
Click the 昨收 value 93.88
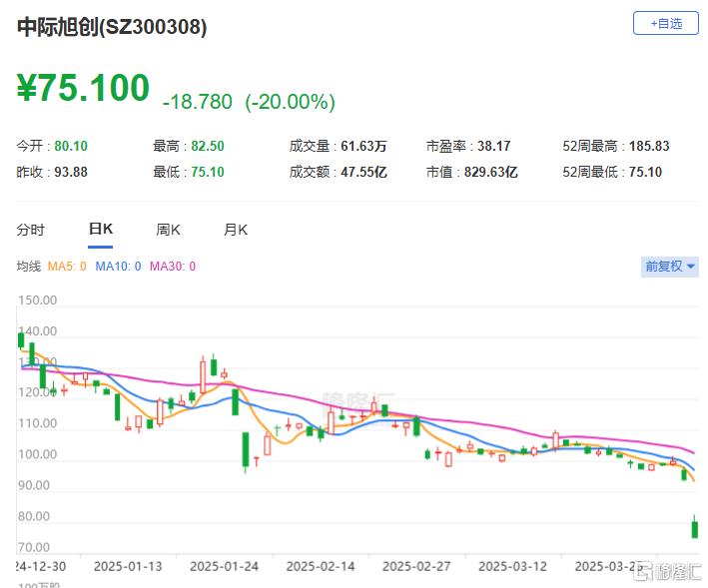[71, 172]
